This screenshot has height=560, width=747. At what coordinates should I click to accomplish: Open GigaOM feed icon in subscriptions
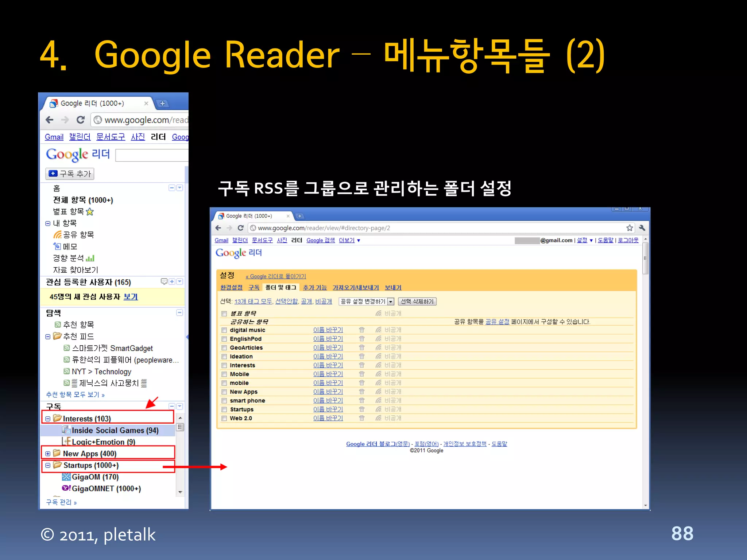[x=66, y=477]
